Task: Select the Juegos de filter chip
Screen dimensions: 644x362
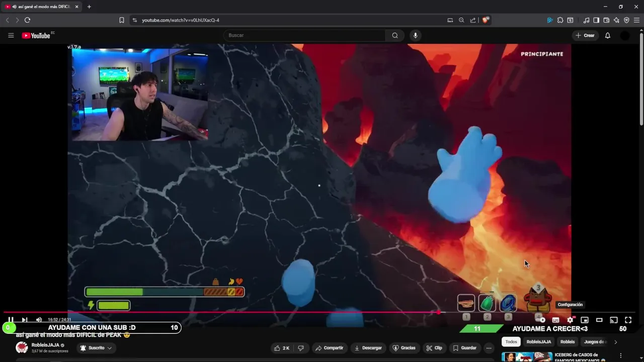Action: pyautogui.click(x=595, y=342)
